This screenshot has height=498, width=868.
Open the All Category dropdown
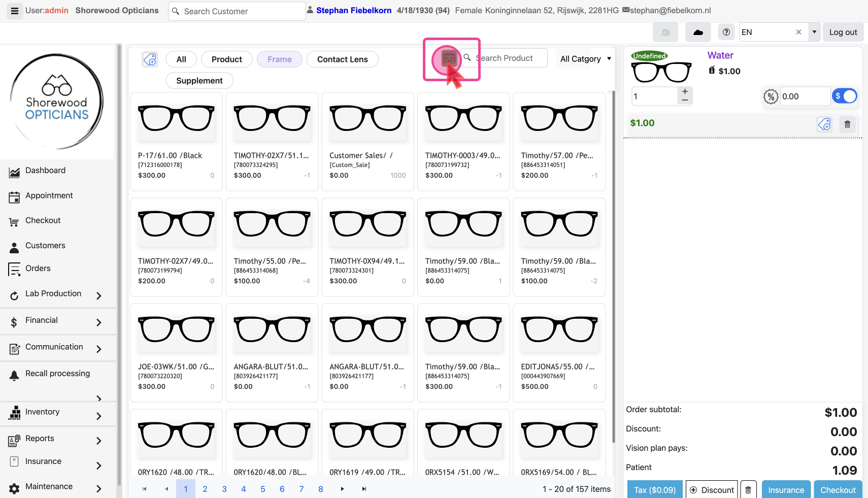(585, 59)
